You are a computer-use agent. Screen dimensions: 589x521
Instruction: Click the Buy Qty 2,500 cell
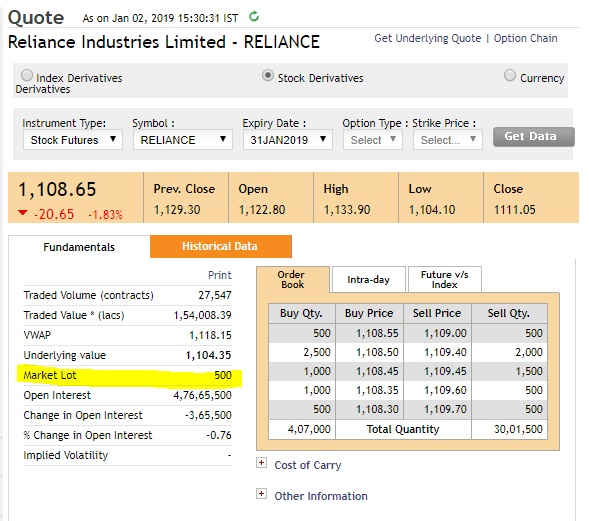tap(302, 352)
